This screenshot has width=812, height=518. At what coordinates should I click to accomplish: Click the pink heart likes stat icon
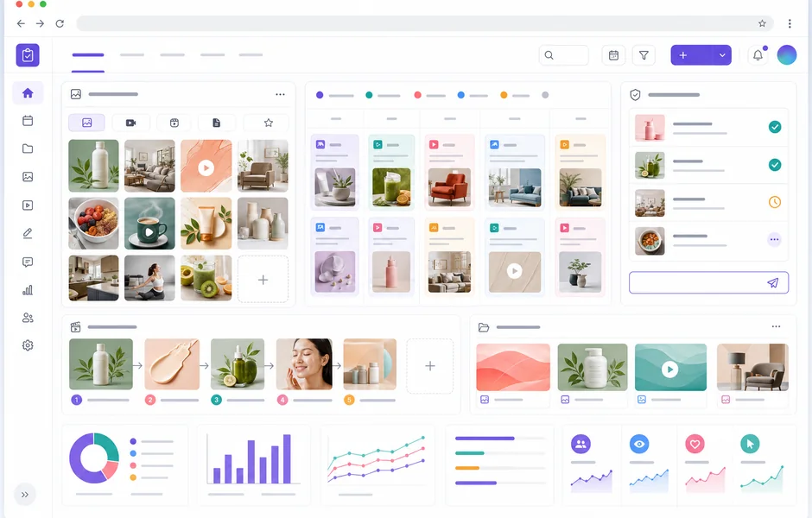[695, 444]
